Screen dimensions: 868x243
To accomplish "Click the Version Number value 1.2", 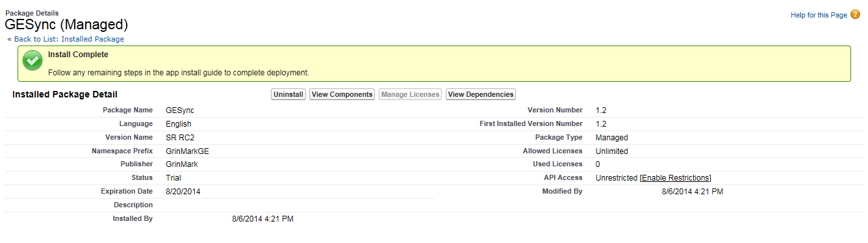I will (x=601, y=110).
